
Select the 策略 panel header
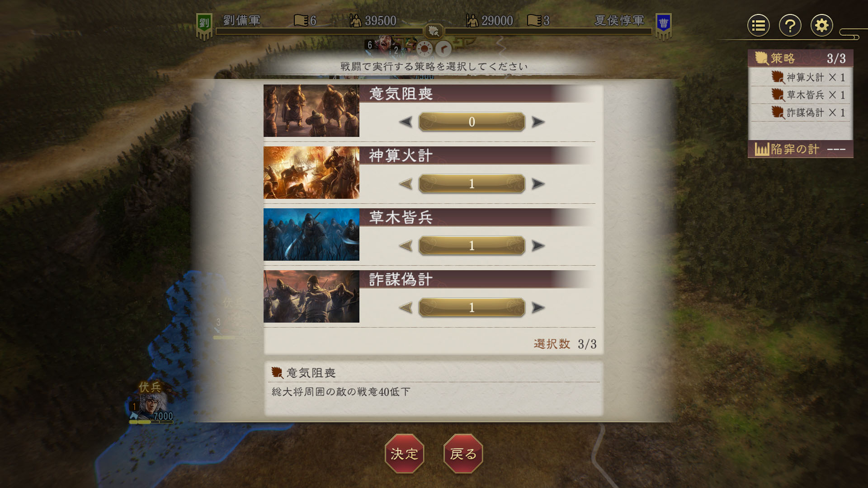point(800,58)
